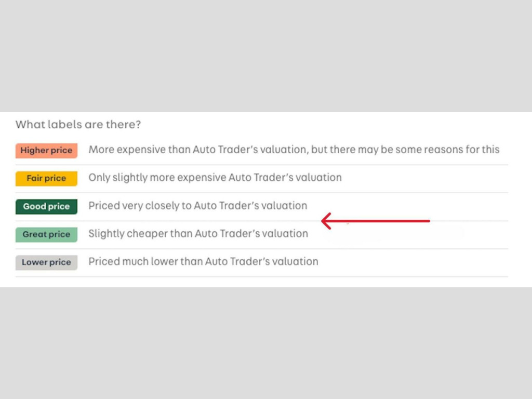
Task: Select the yellow Fair price label
Action: click(x=46, y=178)
